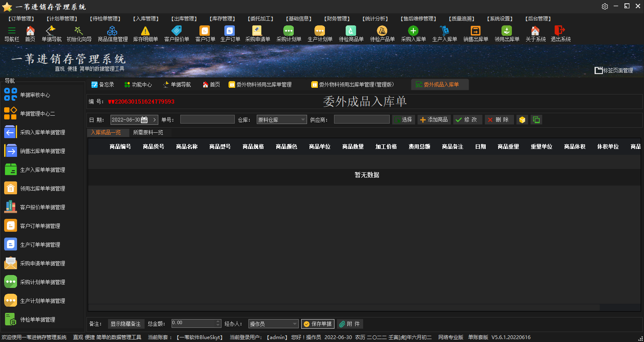The height and width of the screenshot is (342, 644).
Task: Click 添加商品 button
Action: pyautogui.click(x=434, y=120)
